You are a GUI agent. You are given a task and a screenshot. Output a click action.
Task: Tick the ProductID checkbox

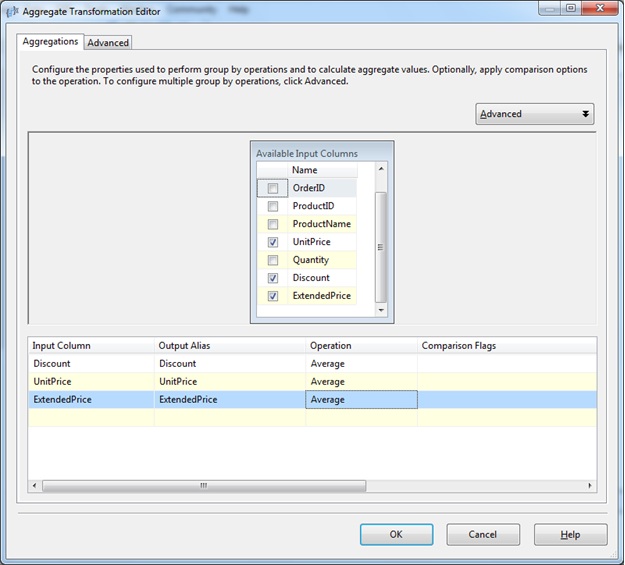point(273,206)
